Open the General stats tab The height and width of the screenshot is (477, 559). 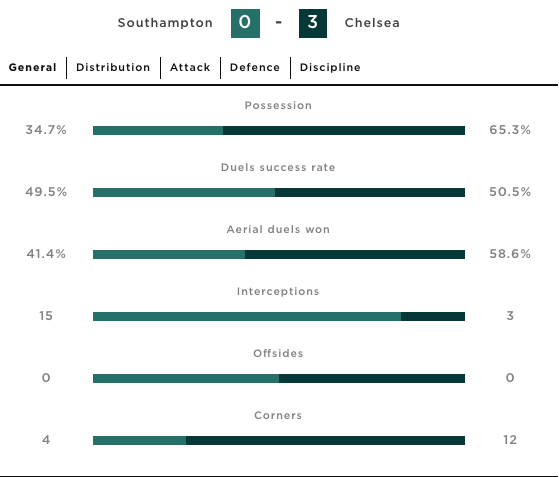pyautogui.click(x=32, y=67)
